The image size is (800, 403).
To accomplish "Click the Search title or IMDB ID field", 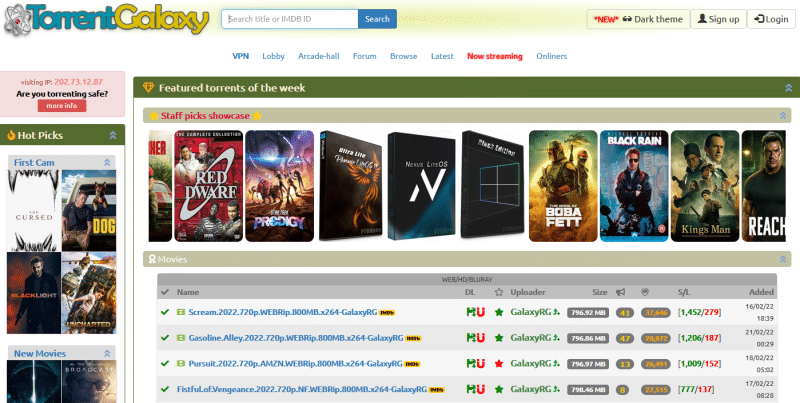I will (290, 19).
